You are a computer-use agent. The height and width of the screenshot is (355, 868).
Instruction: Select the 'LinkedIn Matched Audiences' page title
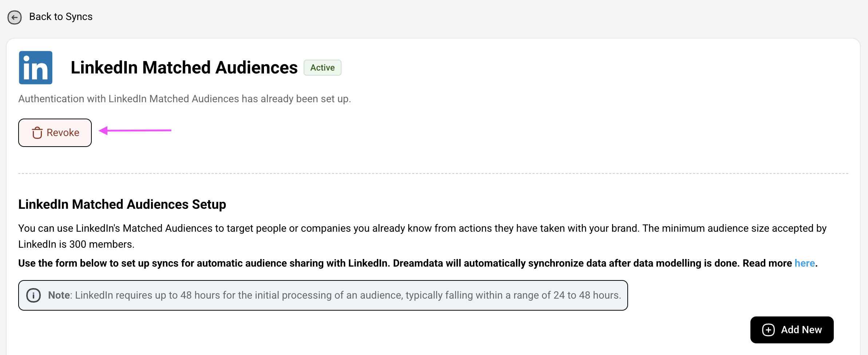tap(184, 68)
